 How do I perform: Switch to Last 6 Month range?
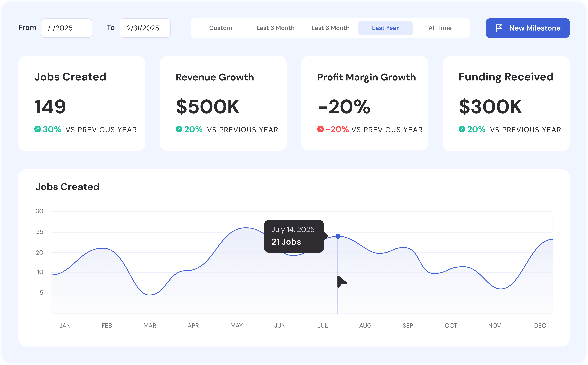(x=330, y=28)
